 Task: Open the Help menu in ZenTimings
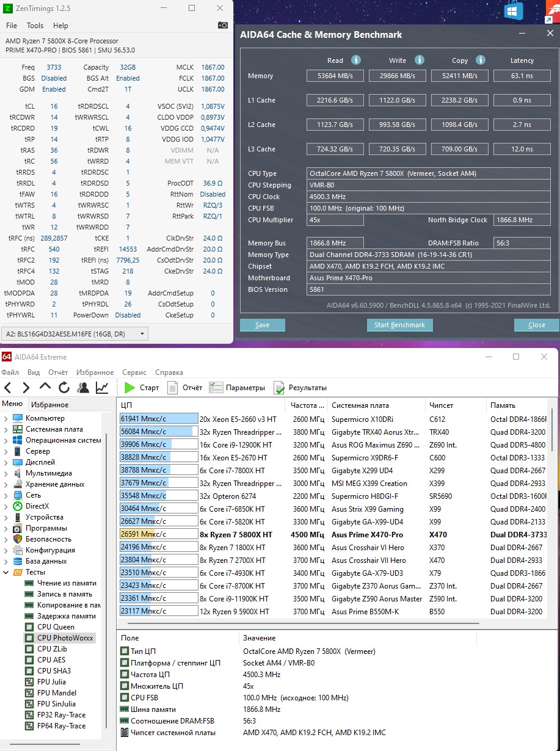point(60,26)
